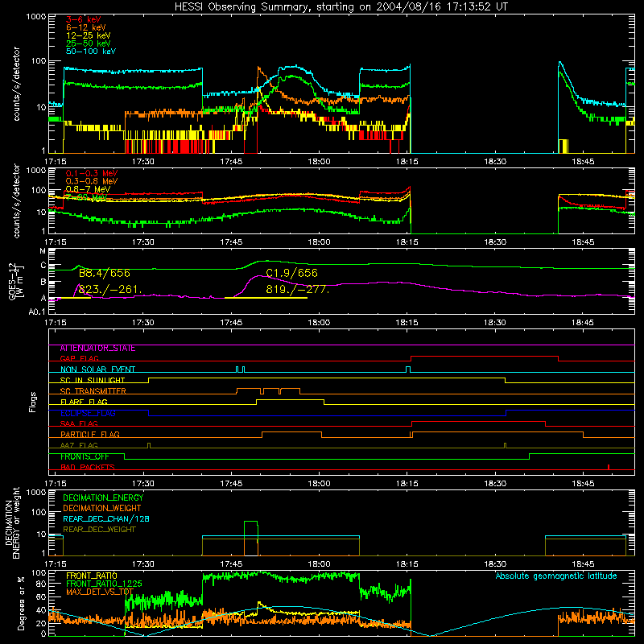The width and height of the screenshot is (644, 644).
Task: Click the M tick label on GOES axis
Action: coord(43,251)
